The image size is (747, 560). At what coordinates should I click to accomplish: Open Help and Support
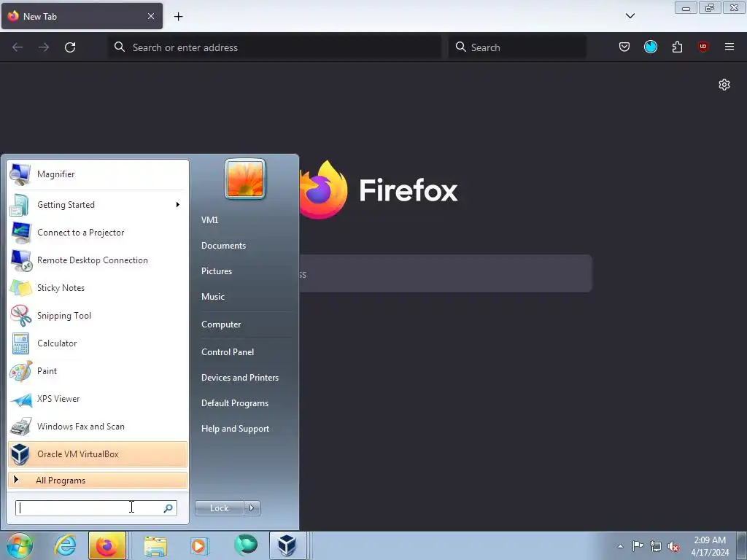point(235,429)
